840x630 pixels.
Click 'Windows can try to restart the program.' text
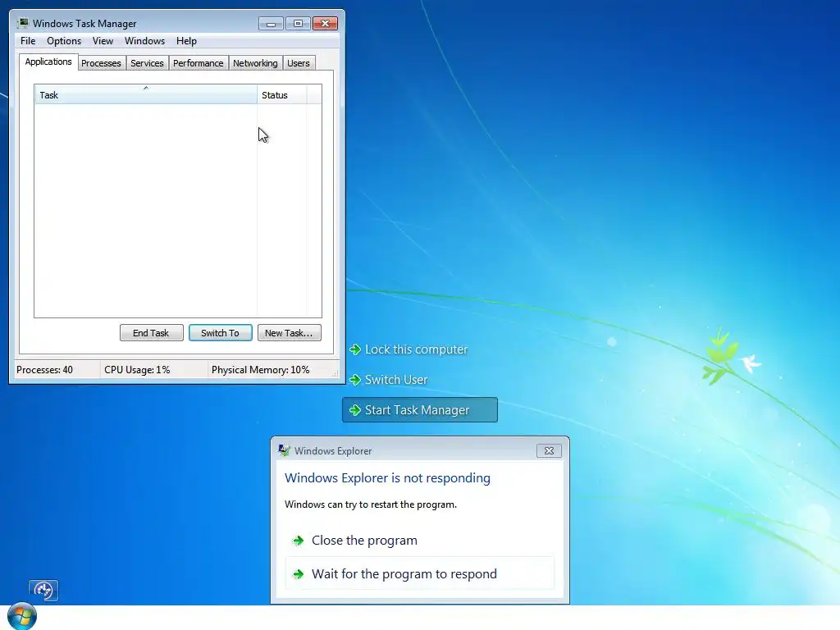[371, 504]
